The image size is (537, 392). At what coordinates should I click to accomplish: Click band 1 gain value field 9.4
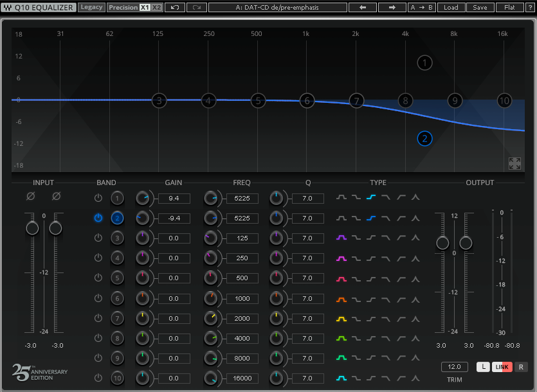tap(174, 198)
